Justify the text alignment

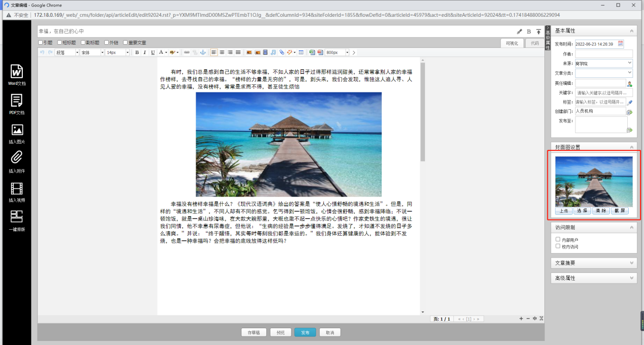pyautogui.click(x=238, y=52)
